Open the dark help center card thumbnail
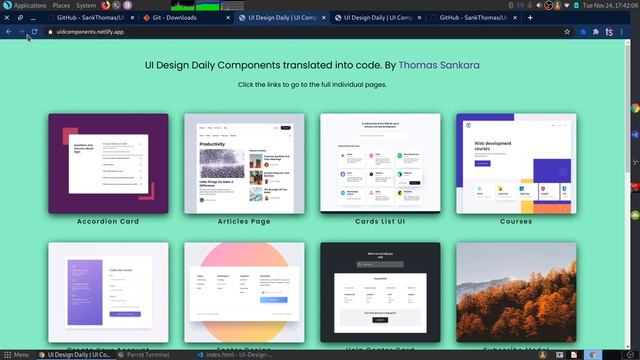 380,292
